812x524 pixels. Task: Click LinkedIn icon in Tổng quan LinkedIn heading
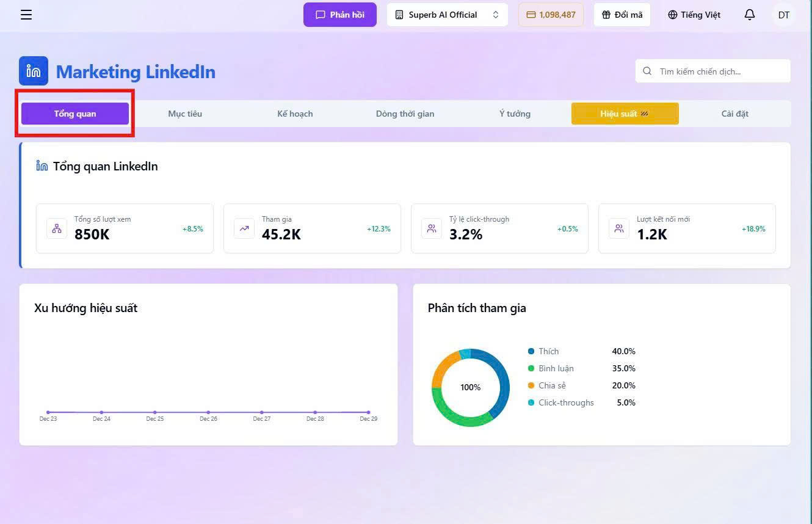point(42,166)
